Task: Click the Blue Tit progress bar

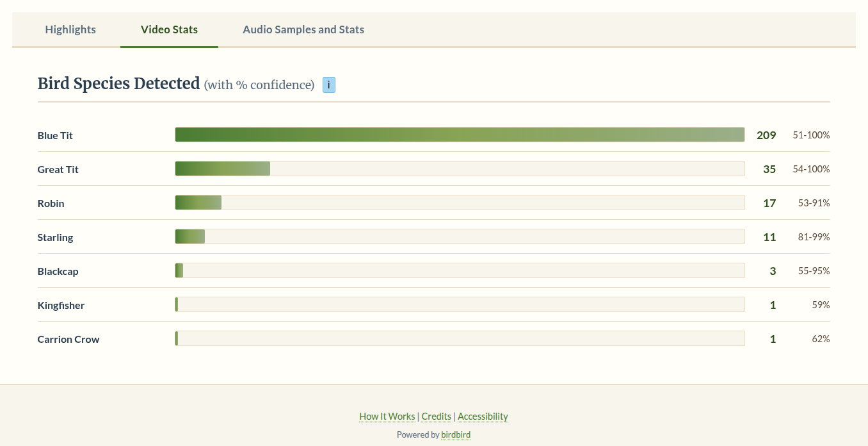Action: tap(460, 135)
